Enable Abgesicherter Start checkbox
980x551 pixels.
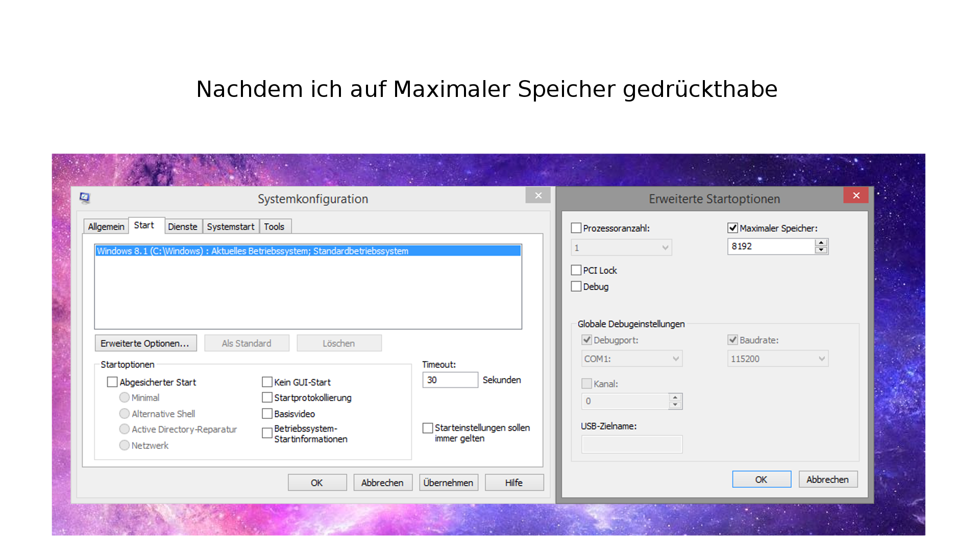click(112, 382)
